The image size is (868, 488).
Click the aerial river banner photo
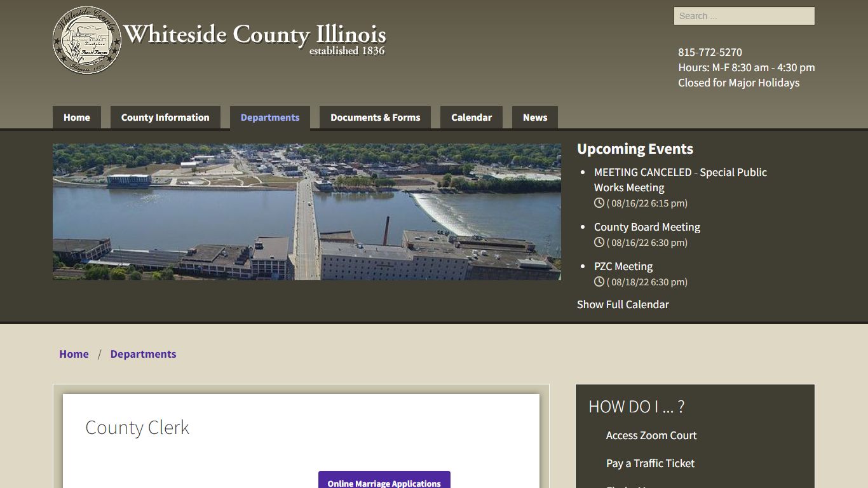click(307, 212)
